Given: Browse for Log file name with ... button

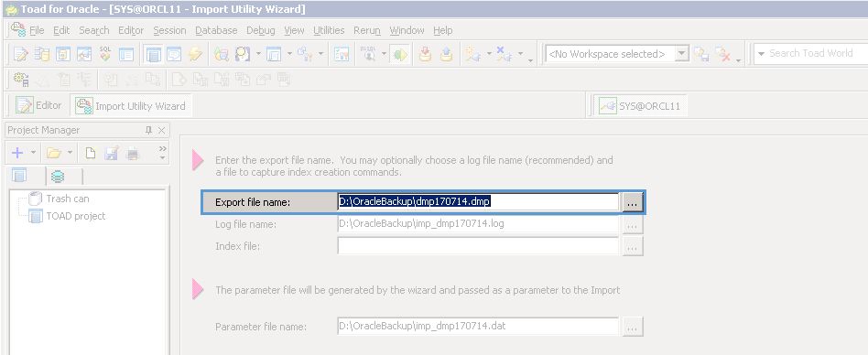Looking at the screenshot, I should click(633, 224).
